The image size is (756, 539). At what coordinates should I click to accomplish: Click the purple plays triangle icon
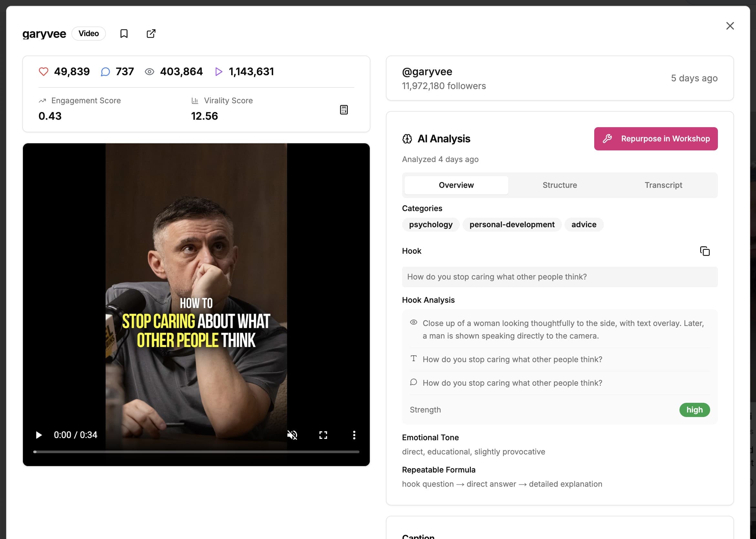click(x=218, y=72)
